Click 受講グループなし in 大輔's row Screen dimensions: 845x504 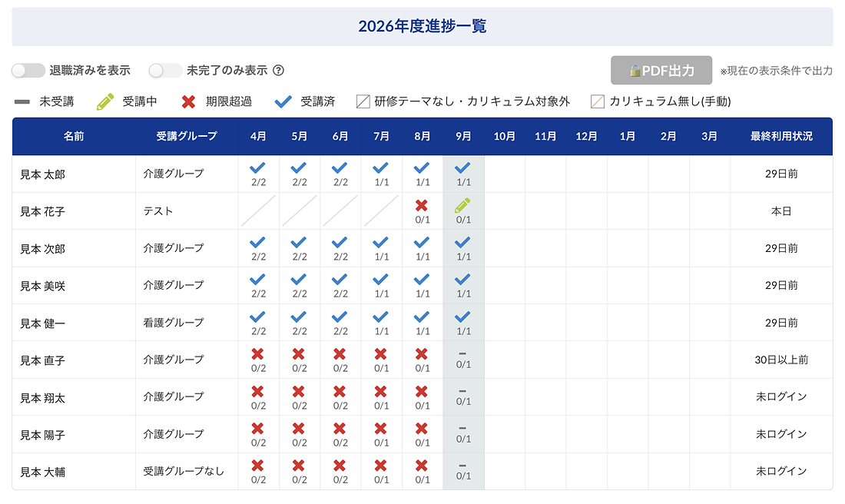tap(184, 471)
